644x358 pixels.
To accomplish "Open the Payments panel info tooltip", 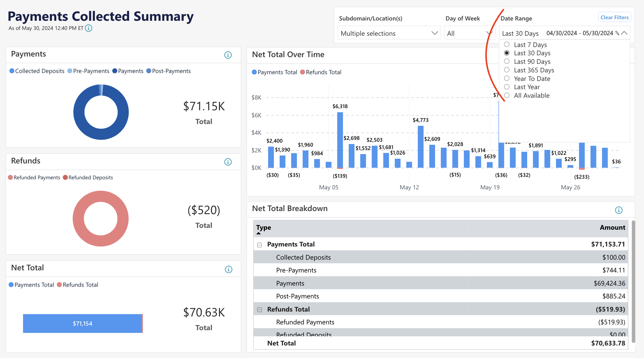I will point(228,55).
